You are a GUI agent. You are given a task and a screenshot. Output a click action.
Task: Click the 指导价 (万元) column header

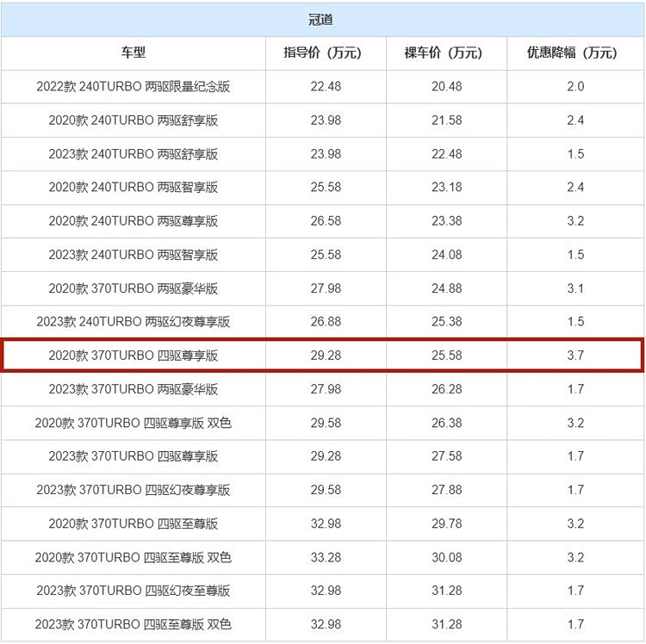[326, 53]
